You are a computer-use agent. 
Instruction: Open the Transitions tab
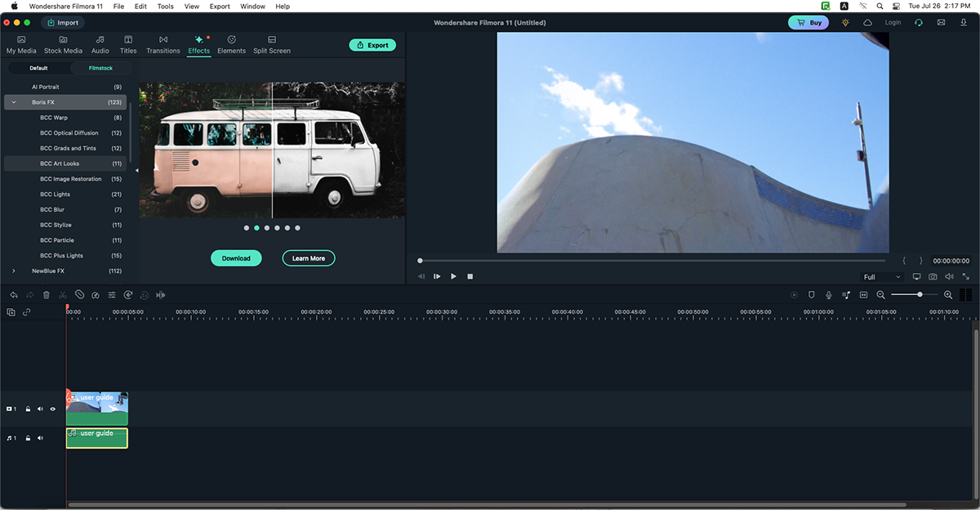pos(163,44)
